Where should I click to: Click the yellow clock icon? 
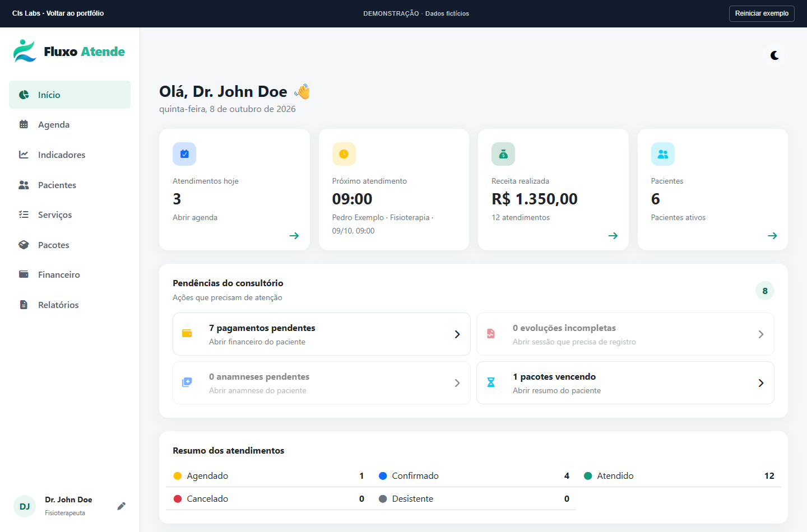[344, 154]
